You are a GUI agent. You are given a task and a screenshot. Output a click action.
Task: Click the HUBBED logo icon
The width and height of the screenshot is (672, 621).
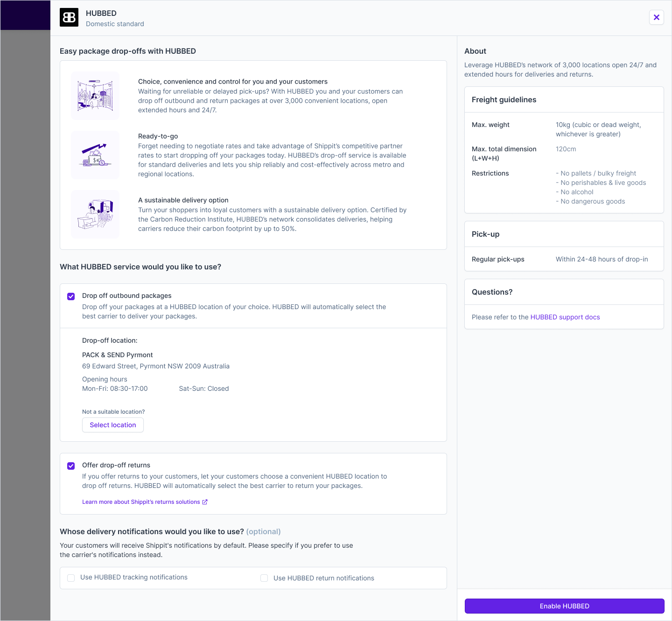69,18
